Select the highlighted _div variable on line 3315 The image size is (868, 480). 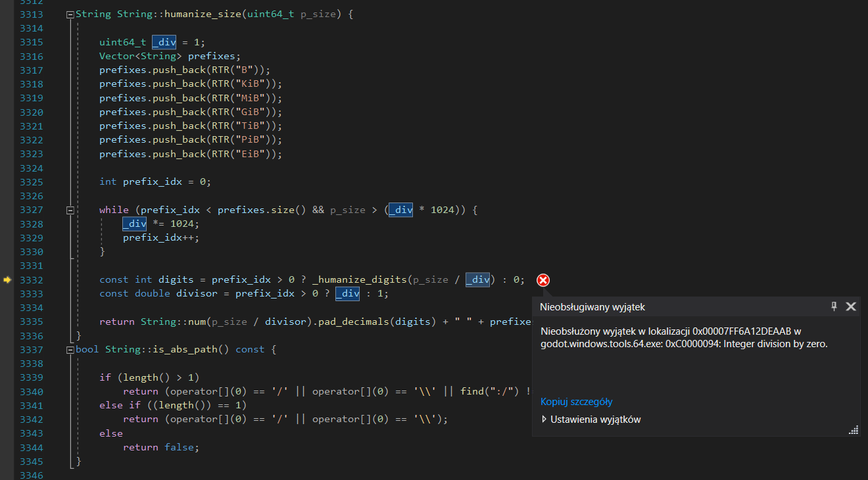click(x=164, y=42)
